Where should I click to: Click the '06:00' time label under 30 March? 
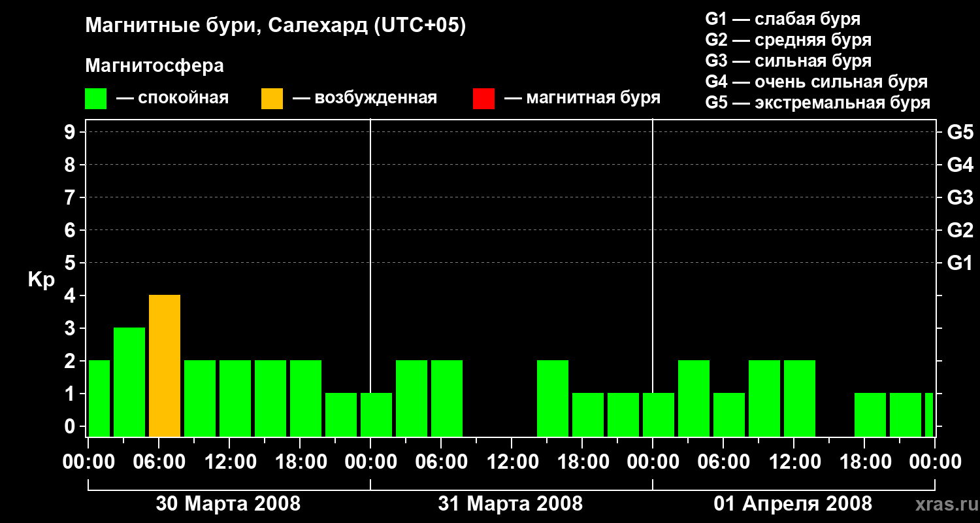(159, 462)
